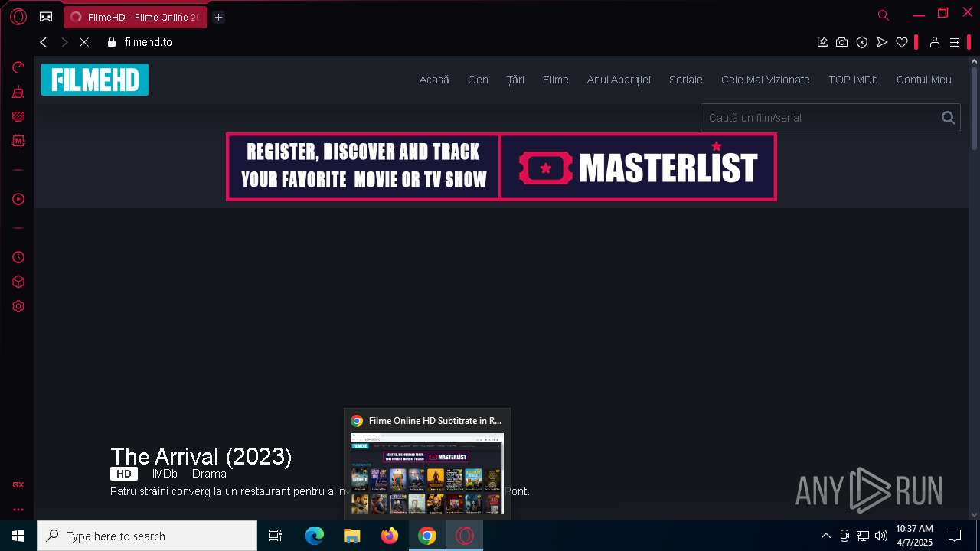Open the Țări menu item

[x=515, y=80]
